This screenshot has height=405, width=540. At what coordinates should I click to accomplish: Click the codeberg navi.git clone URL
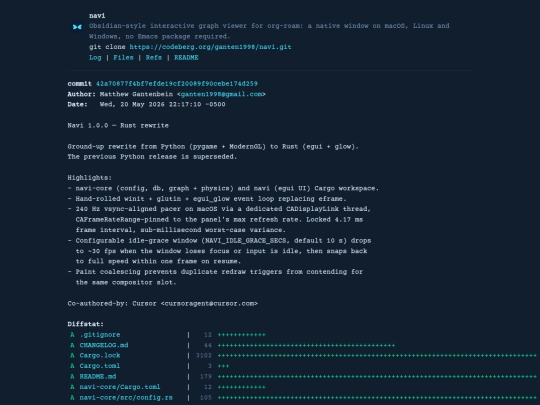(210, 47)
